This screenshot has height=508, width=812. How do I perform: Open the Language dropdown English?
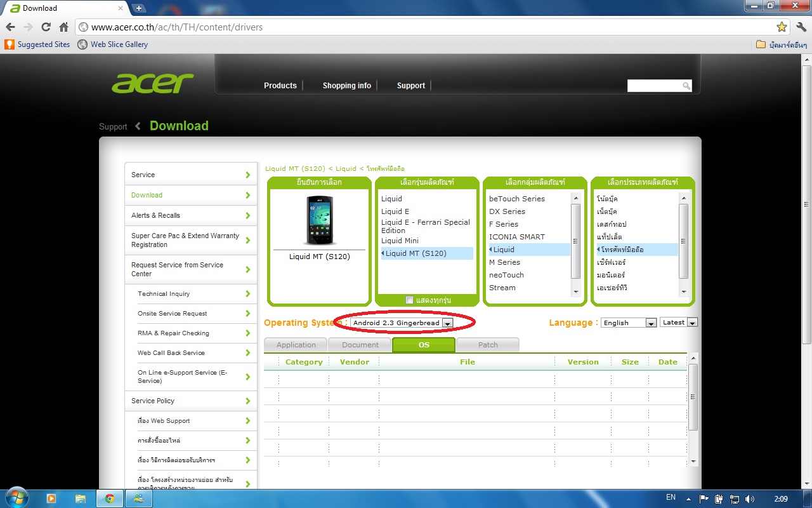point(629,323)
